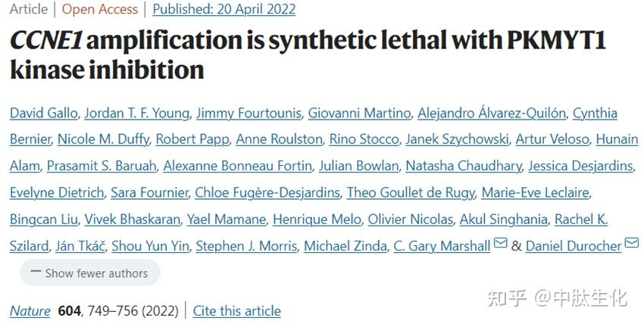Click the email icon after Daniel Durocher

(x=632, y=244)
